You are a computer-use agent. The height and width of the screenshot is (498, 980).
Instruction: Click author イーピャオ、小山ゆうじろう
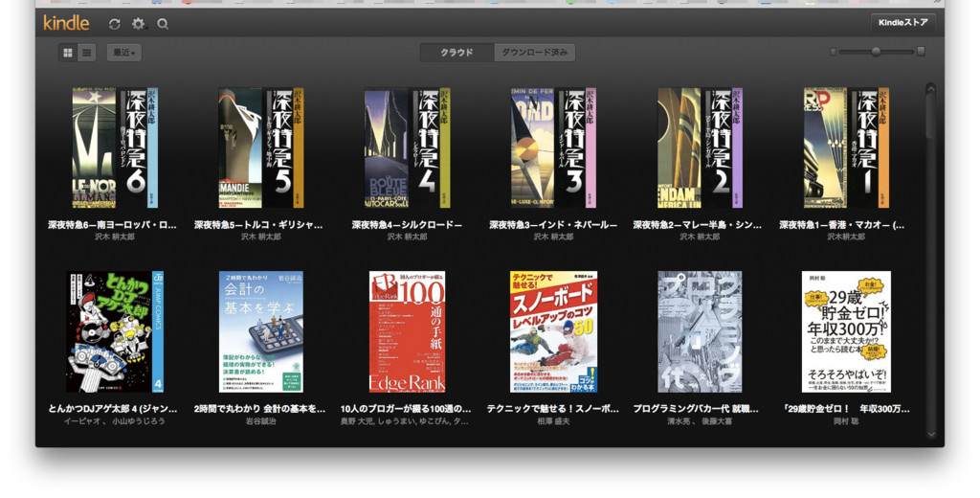tap(115, 421)
